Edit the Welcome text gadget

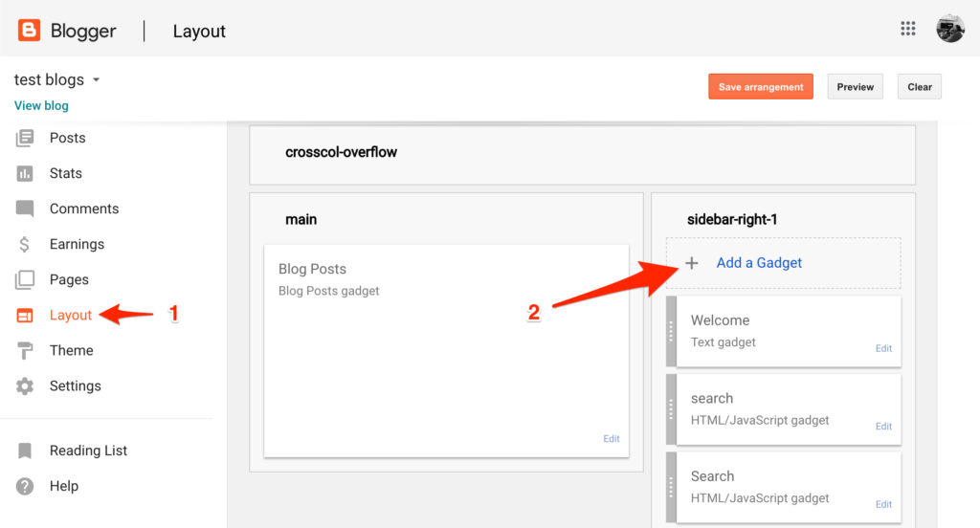click(883, 348)
